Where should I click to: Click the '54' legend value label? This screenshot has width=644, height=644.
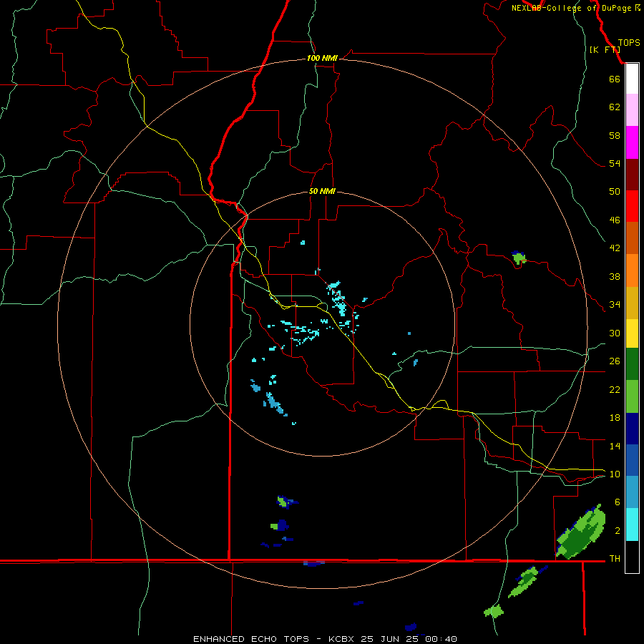pyautogui.click(x=615, y=163)
